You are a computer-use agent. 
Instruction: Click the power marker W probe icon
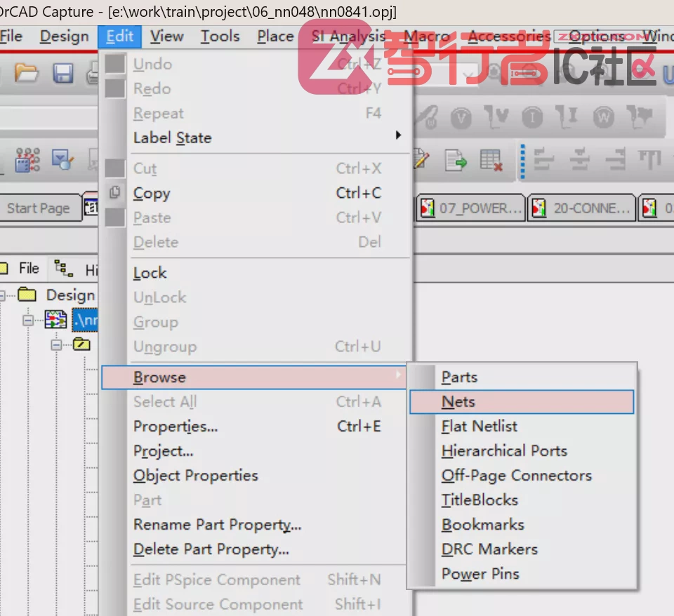click(x=604, y=117)
